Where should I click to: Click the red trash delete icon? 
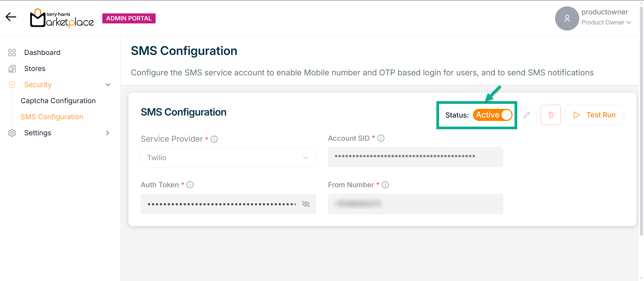point(550,115)
